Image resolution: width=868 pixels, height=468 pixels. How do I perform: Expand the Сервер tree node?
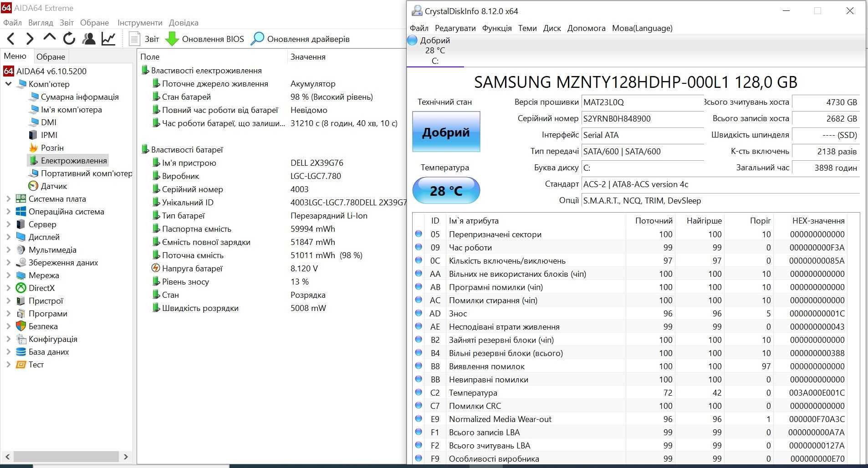point(8,224)
